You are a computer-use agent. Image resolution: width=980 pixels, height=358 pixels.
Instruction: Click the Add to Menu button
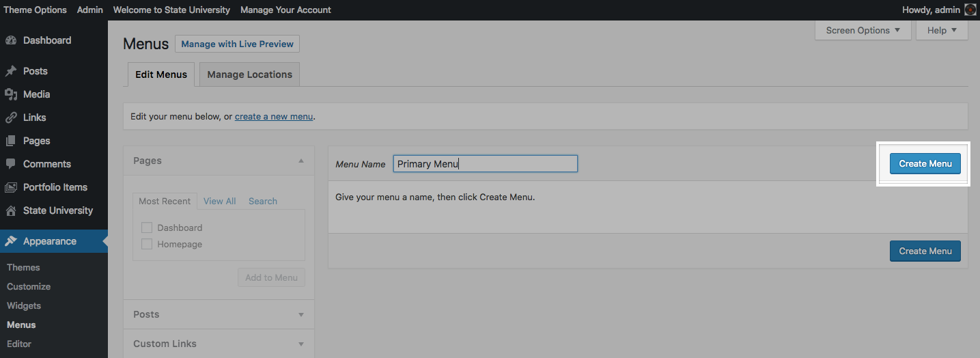coord(271,277)
